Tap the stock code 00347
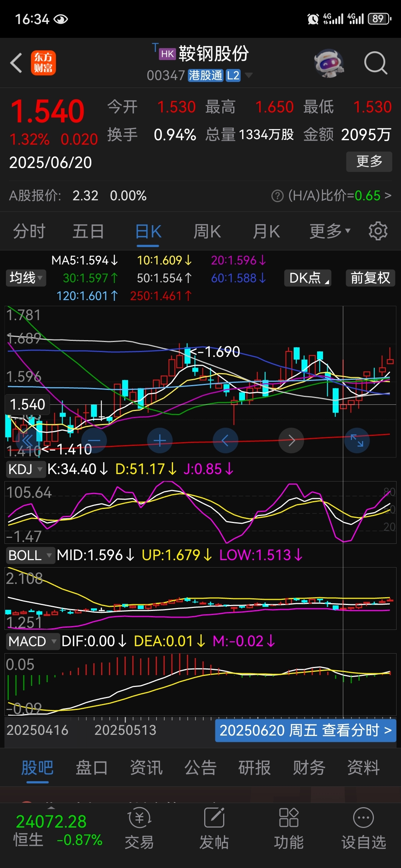 (166, 75)
